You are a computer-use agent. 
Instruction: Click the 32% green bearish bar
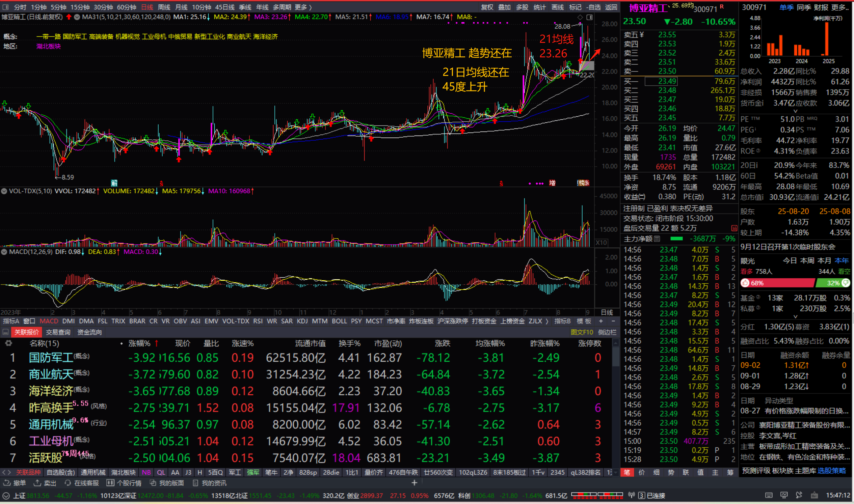tap(833, 283)
